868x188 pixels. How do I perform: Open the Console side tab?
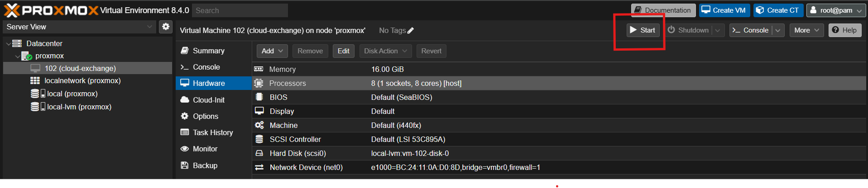click(x=213, y=67)
